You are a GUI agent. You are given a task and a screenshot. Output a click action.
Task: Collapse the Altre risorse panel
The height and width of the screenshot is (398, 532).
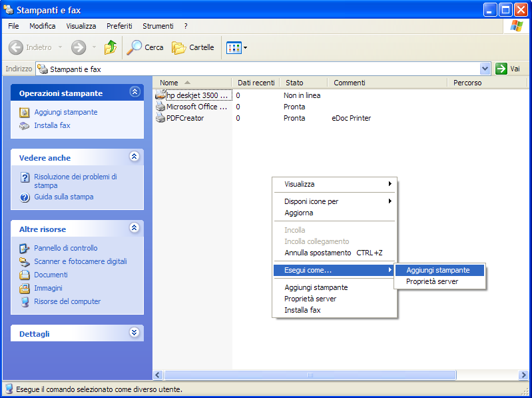[134, 227]
